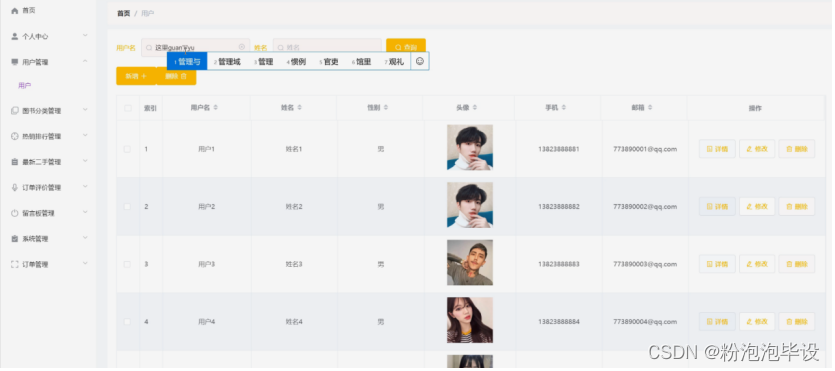Click the icon beside 最新二手管理
This screenshot has height=371, width=835.
(15, 162)
